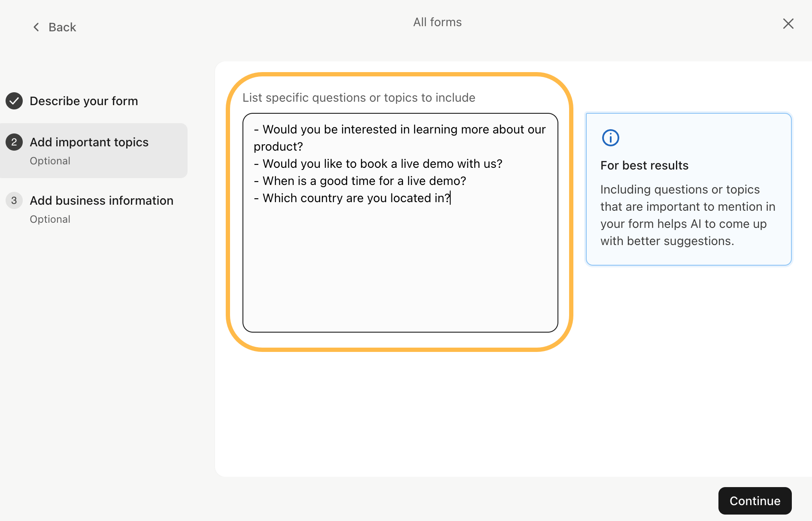Click the tip text about including questions
Viewport: 812px width, 521px height.
pyautogui.click(x=688, y=215)
